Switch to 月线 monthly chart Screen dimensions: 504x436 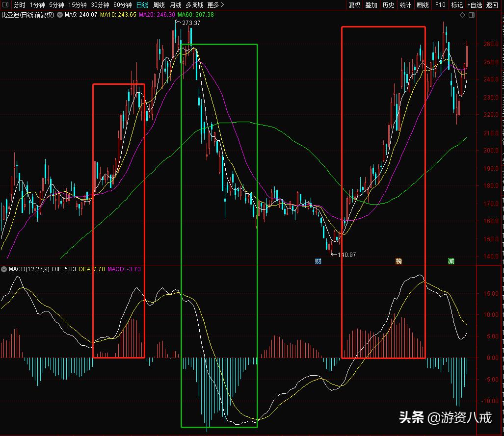176,5
